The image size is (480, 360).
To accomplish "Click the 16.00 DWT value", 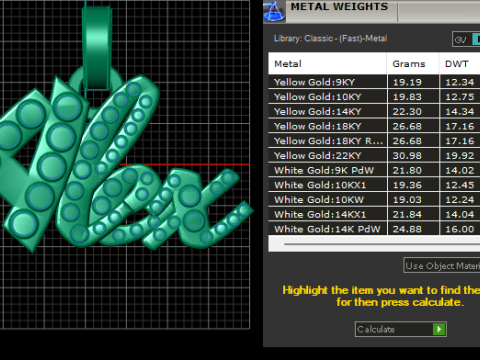I will [460, 229].
